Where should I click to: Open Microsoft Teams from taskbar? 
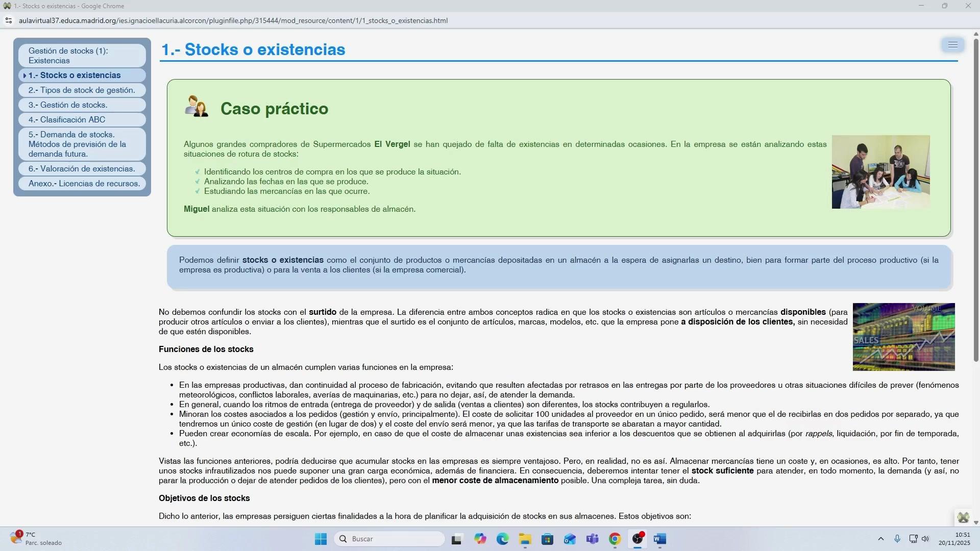[x=592, y=539]
